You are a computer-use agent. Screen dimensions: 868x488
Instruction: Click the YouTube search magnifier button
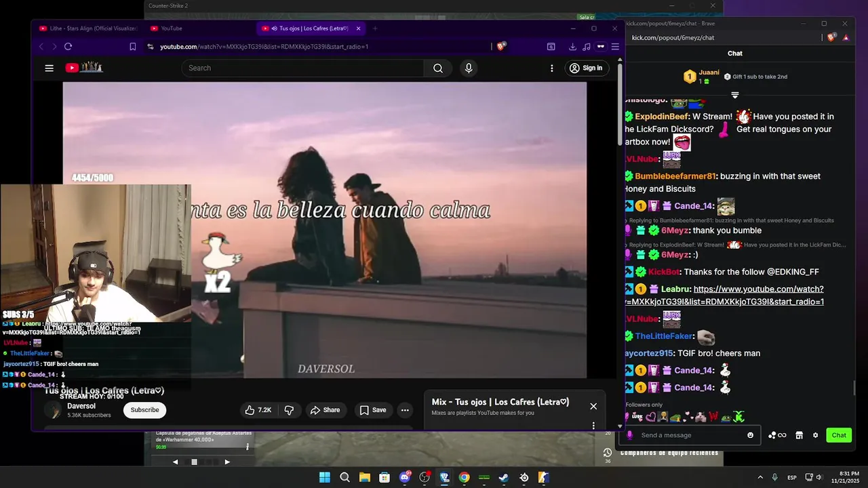[438, 68]
